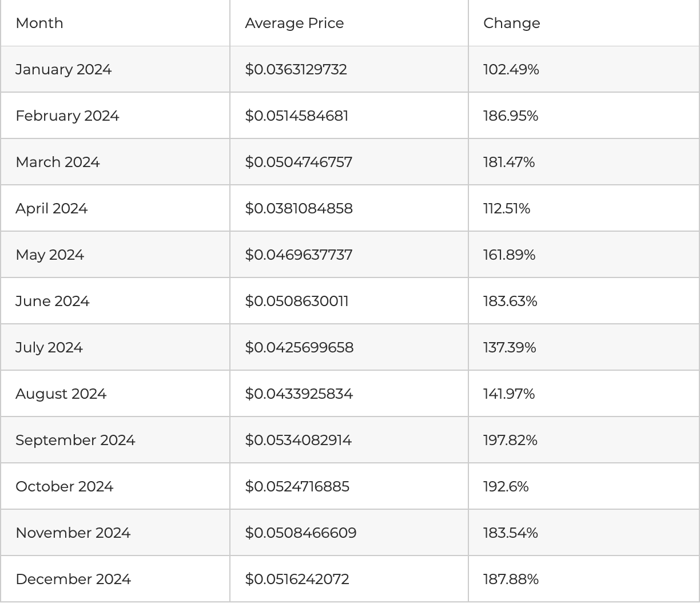The width and height of the screenshot is (700, 603).
Task: Click the December 2024 change 187.88%
Action: click(511, 579)
